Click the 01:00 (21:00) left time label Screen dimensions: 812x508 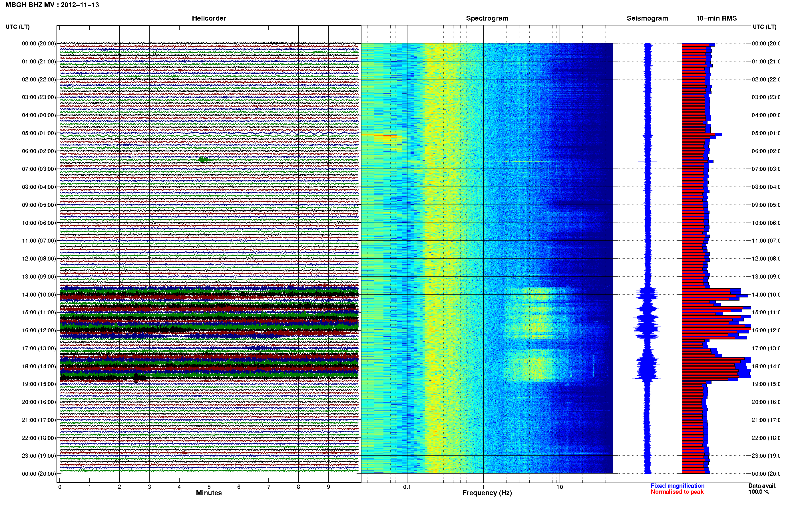click(x=39, y=61)
